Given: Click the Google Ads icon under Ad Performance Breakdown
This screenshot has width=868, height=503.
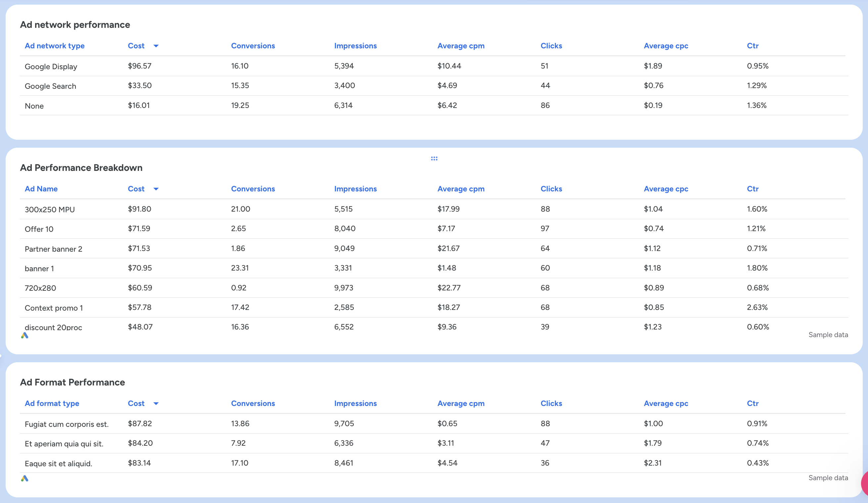Looking at the screenshot, I should click(x=24, y=335).
